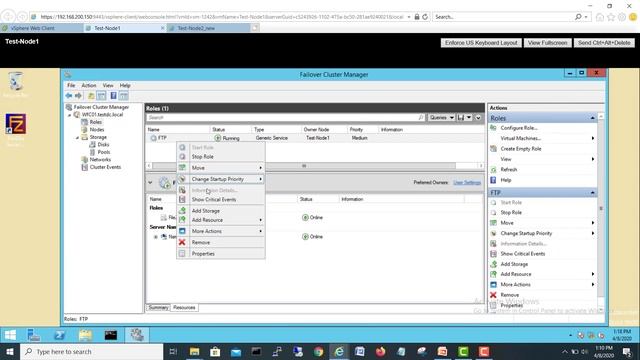
Task: Switch to the vSphere Web Client browser tab
Action: (41, 28)
